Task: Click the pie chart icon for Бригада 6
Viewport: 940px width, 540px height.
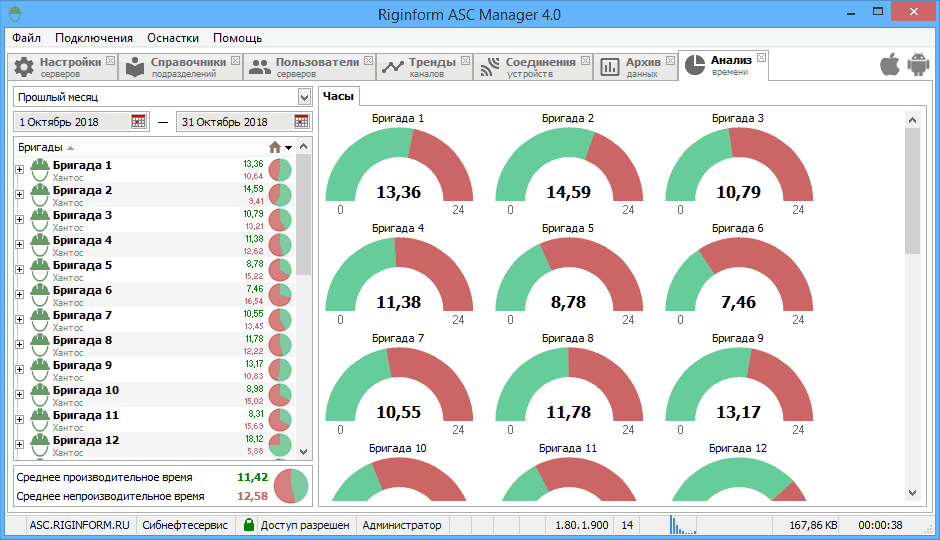Action: (280, 295)
